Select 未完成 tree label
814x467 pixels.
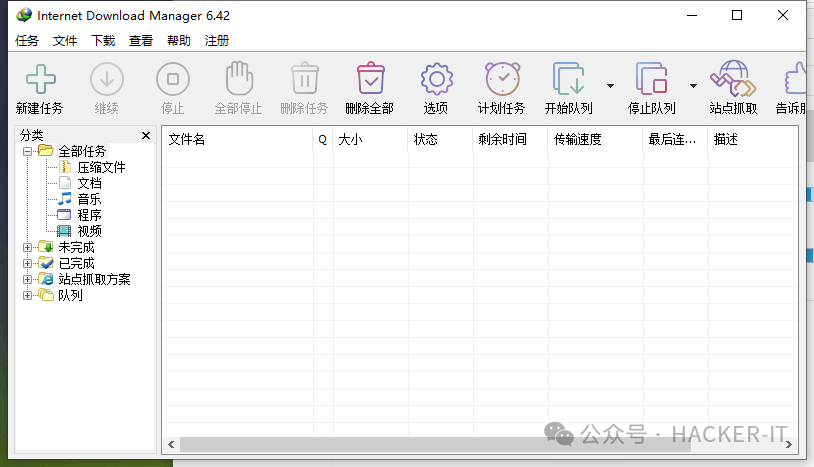(76, 247)
